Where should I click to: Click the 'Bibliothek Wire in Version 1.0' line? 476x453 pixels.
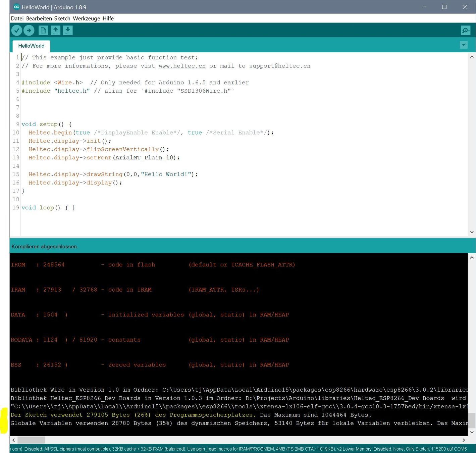point(239,390)
